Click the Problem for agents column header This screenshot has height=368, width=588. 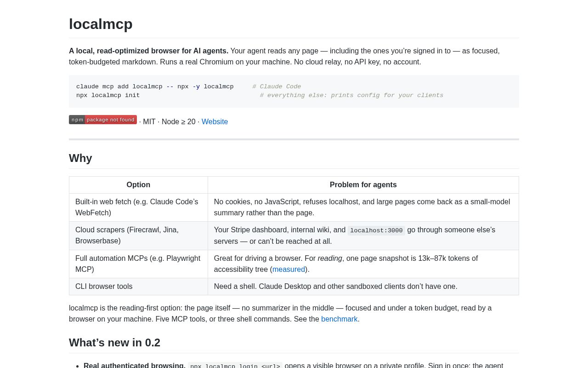363,185
